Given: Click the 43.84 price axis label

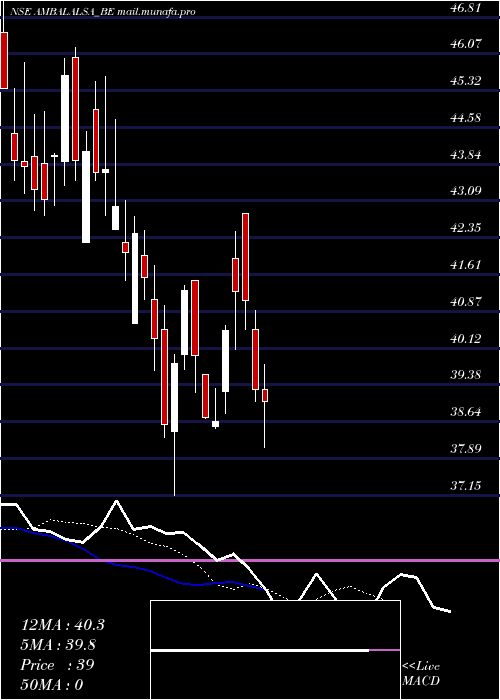Looking at the screenshot, I should (x=466, y=155).
